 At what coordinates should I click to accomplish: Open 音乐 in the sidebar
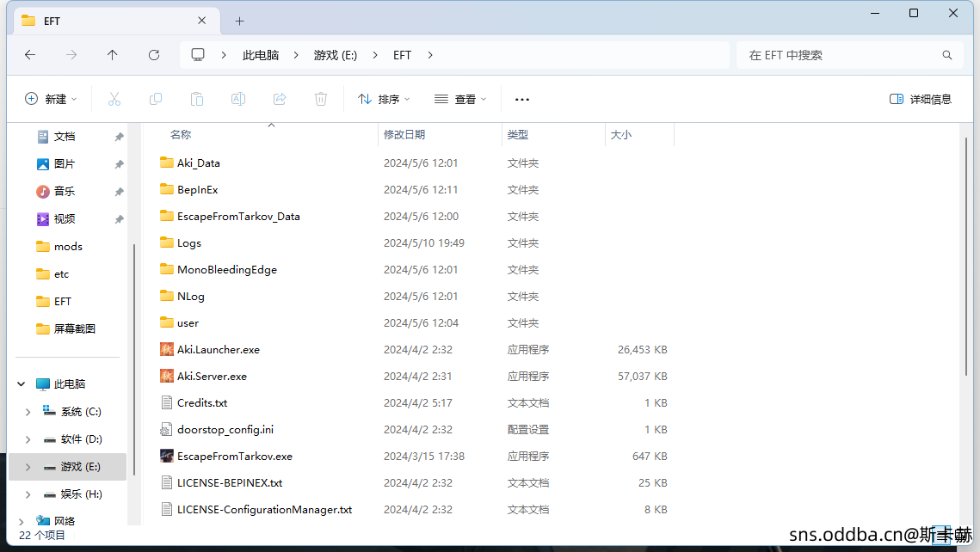pos(65,191)
